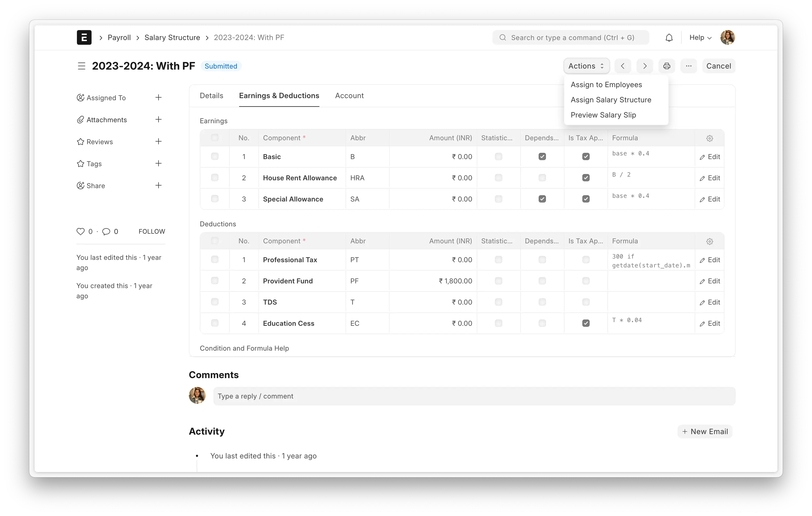Open Earnings table settings gear
The image size is (812, 516).
pyautogui.click(x=709, y=138)
